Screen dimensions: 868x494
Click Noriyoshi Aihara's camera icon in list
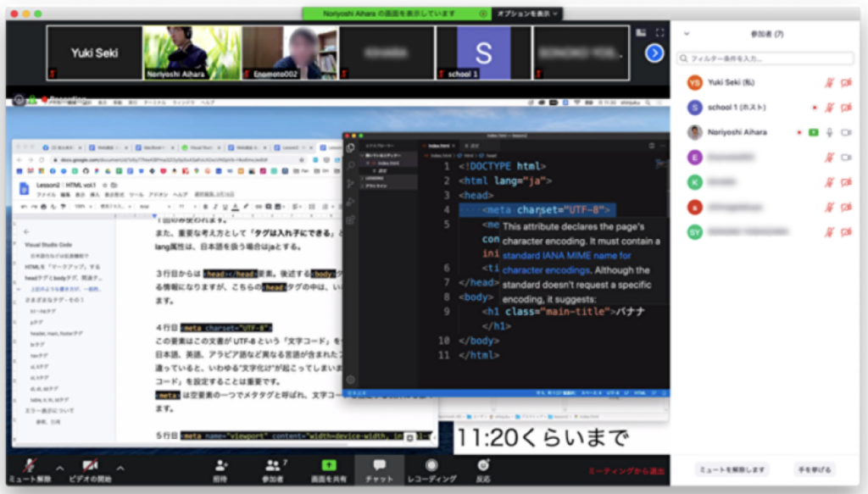click(846, 132)
